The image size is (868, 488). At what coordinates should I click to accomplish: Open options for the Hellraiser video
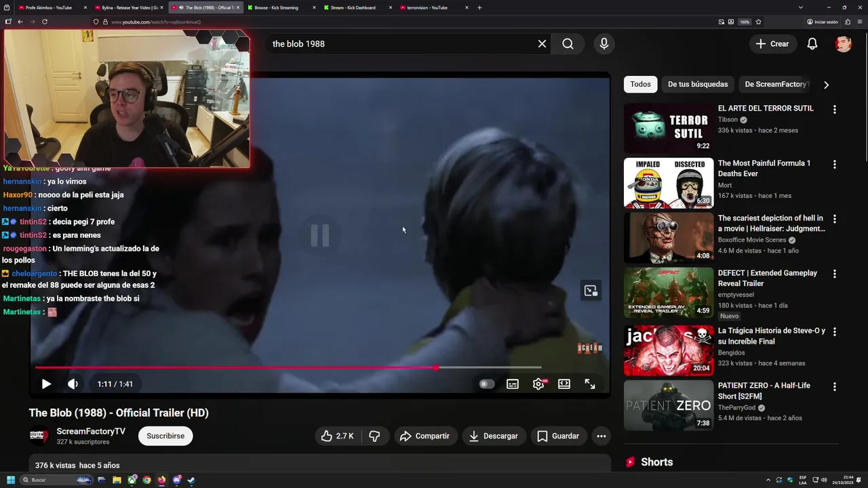point(834,219)
